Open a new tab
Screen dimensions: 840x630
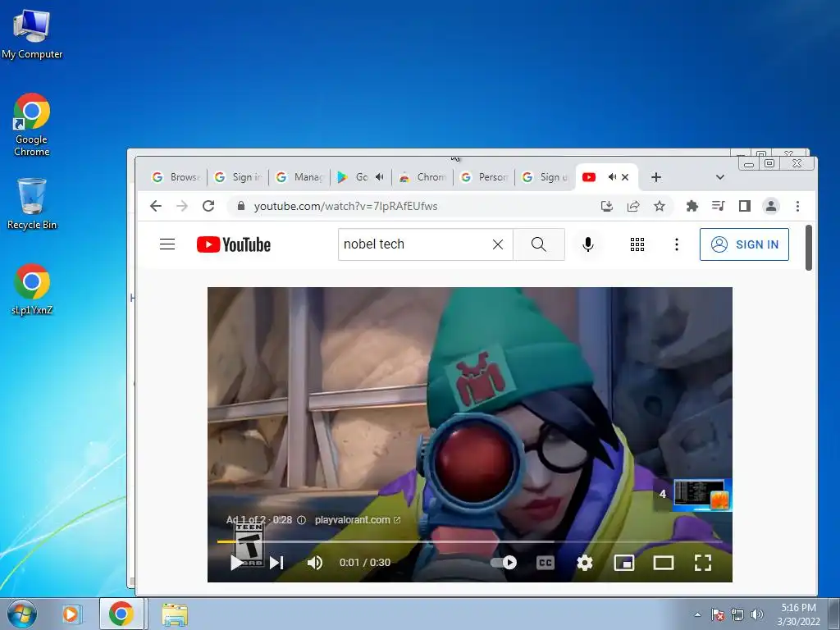tap(656, 177)
